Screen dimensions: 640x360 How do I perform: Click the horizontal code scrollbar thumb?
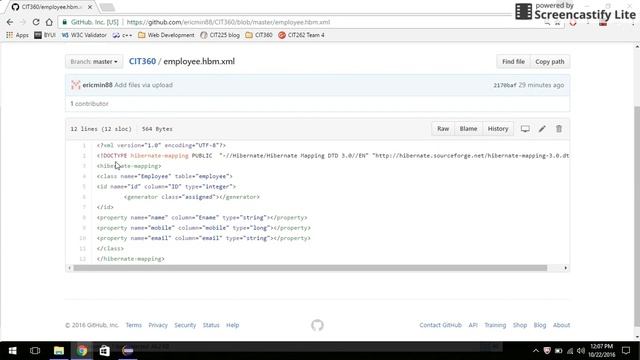[310, 268]
